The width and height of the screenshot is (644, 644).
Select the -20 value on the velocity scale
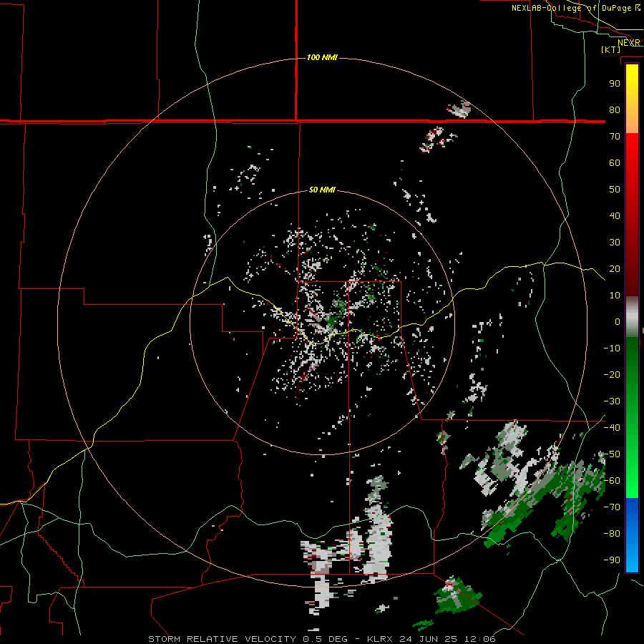point(612,374)
